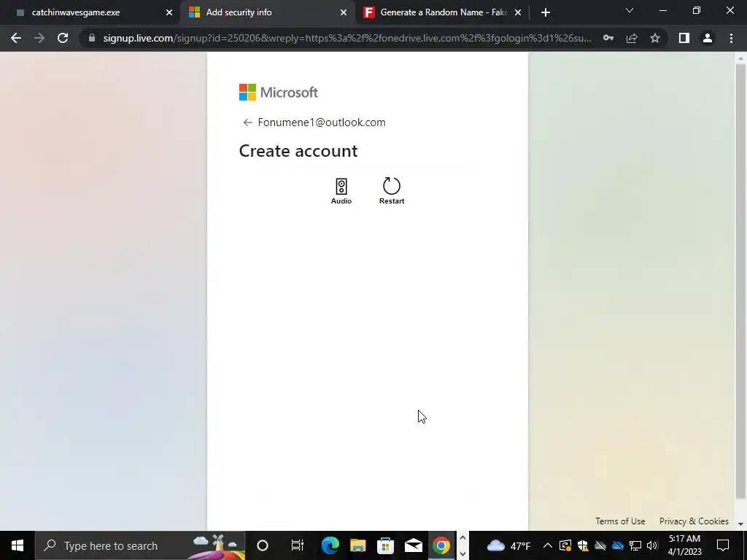Open the Windows Start menu
This screenshot has height=560, width=747.
(18, 545)
